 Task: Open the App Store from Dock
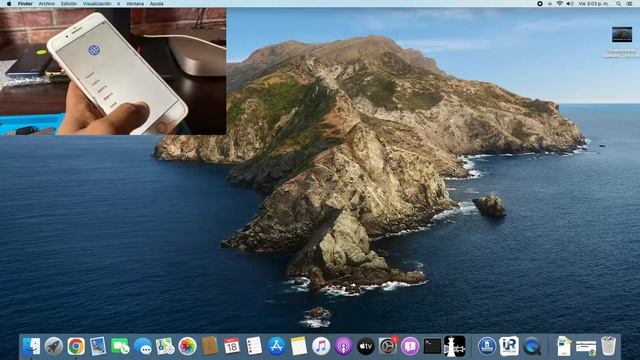click(276, 346)
